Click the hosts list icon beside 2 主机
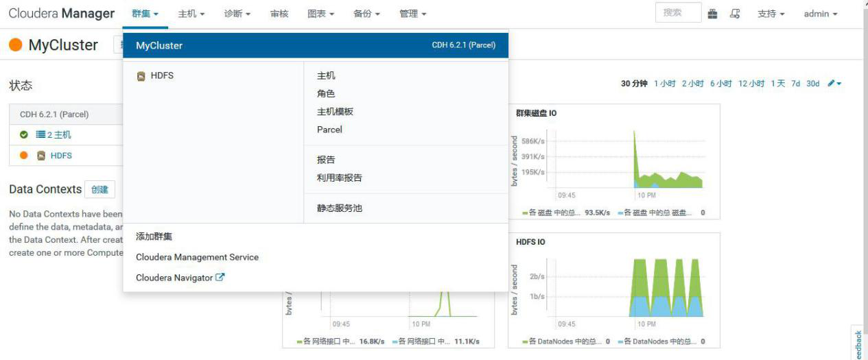868x360 pixels. pos(40,135)
